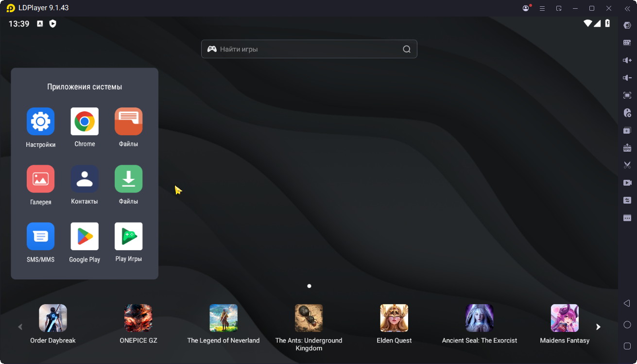Click the search magnifier icon
637x364 pixels.
[x=407, y=49]
